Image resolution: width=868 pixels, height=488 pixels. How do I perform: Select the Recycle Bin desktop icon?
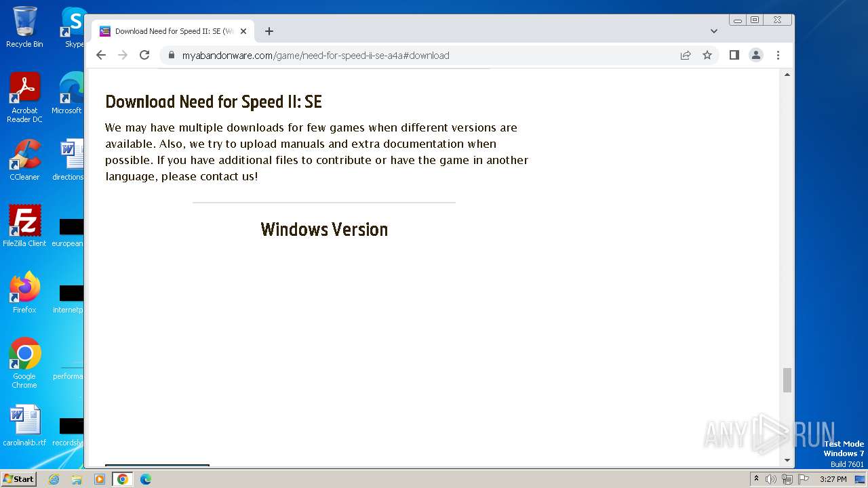pyautogui.click(x=24, y=27)
